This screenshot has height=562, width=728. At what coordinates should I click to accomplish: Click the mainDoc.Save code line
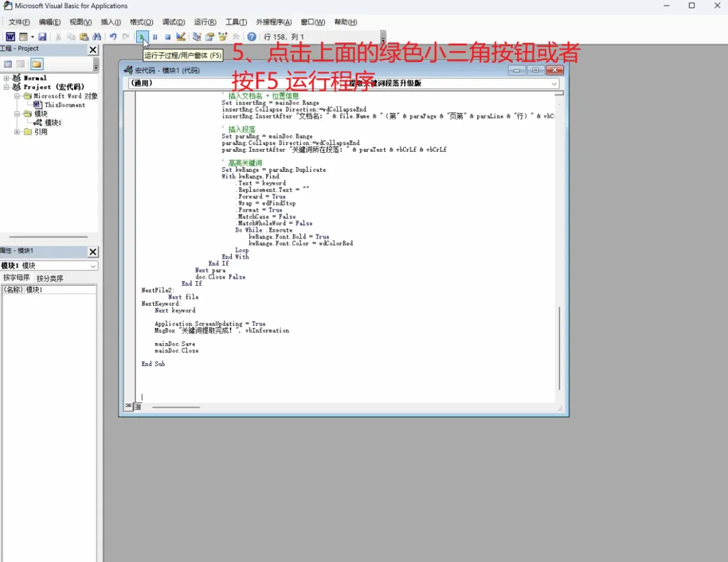175,344
